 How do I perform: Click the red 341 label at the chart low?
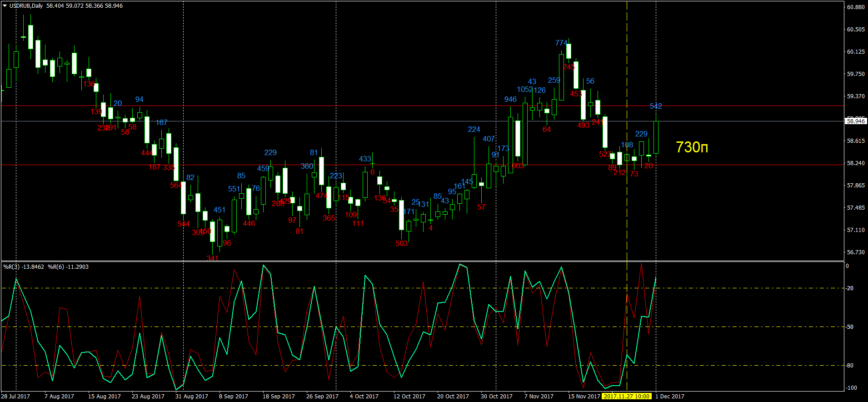click(x=212, y=258)
